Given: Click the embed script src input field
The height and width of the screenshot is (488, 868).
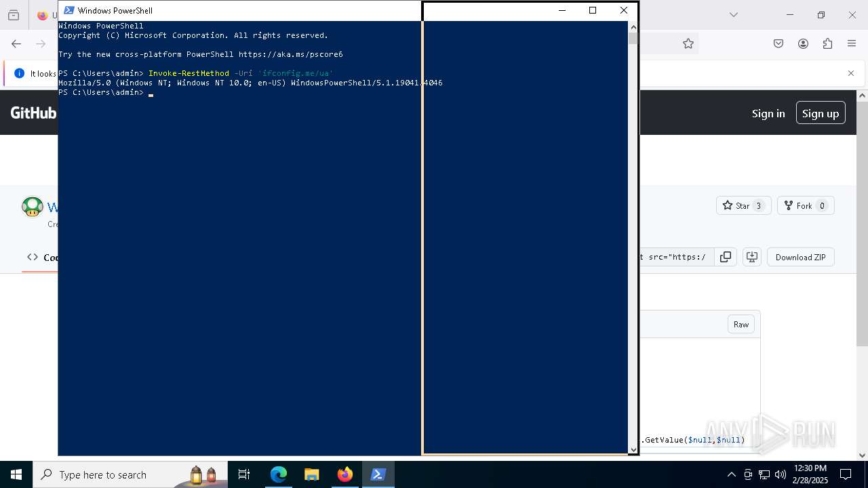Looking at the screenshot, I should coord(677,257).
